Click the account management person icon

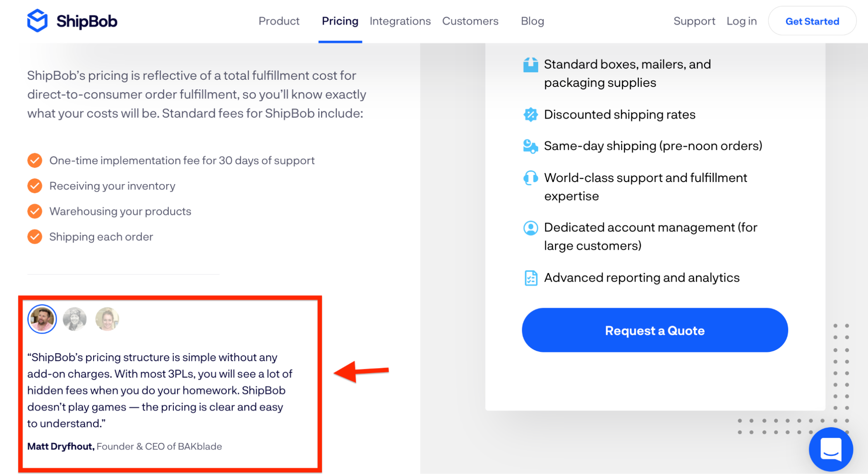[x=530, y=228]
